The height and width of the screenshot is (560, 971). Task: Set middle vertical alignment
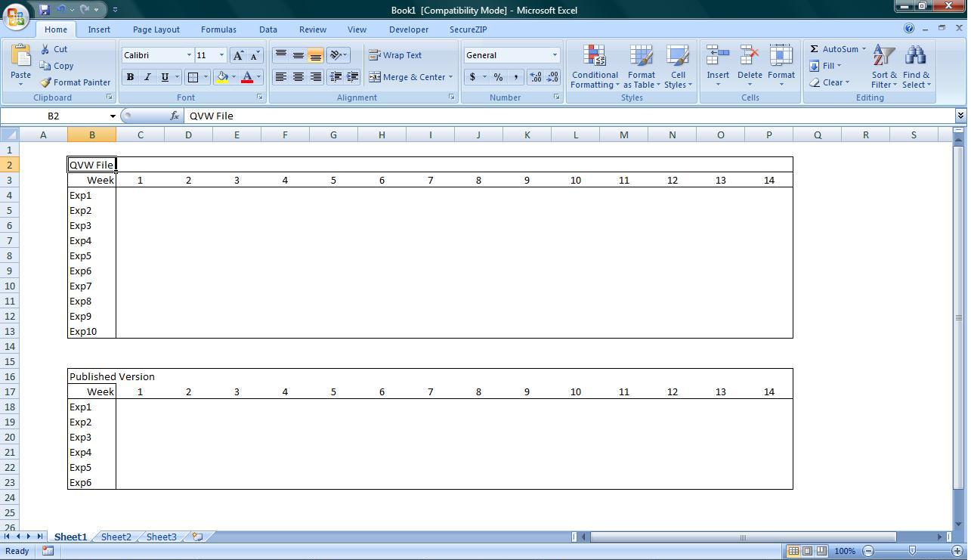(x=298, y=55)
